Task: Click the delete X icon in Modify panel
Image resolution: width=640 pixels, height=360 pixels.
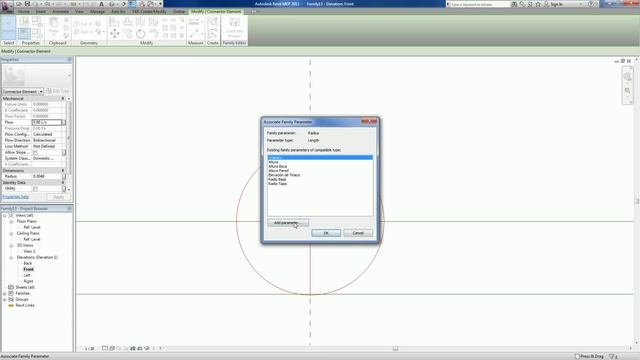Action: pyautogui.click(x=182, y=36)
